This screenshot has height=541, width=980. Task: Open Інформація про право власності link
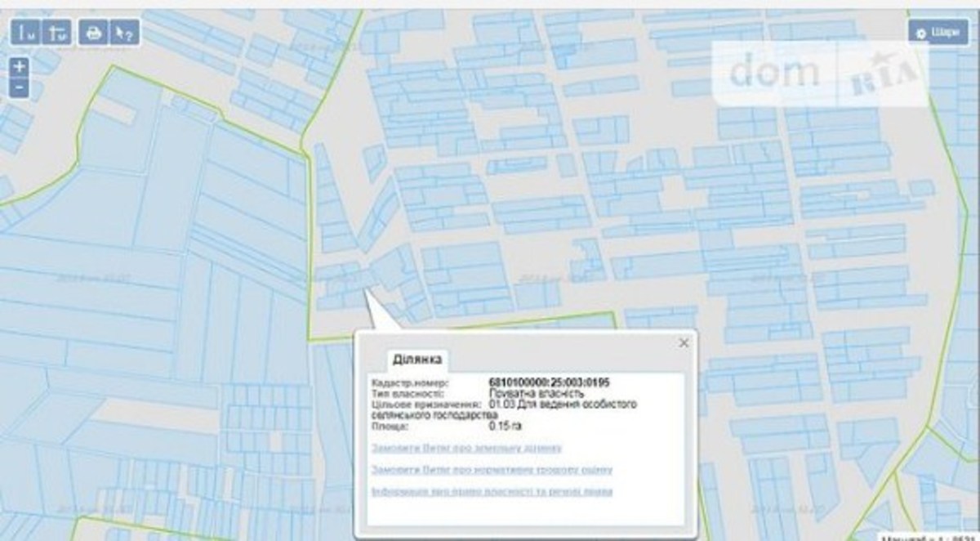[x=491, y=492]
